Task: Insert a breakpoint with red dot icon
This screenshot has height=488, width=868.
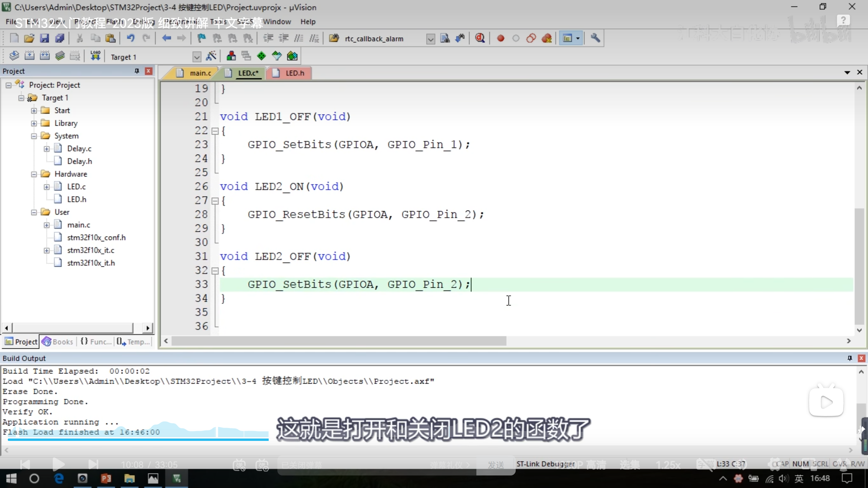Action: pos(500,38)
